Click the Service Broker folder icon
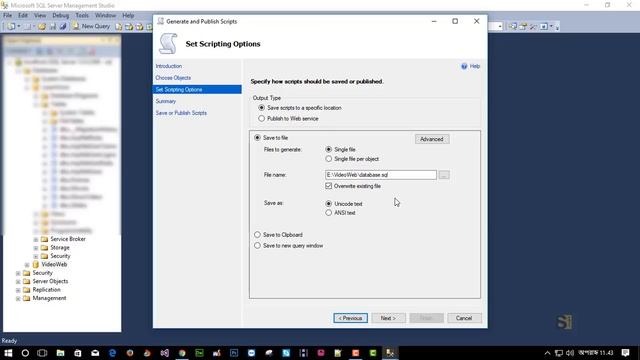Screen dimensions: 640x360 (44, 239)
